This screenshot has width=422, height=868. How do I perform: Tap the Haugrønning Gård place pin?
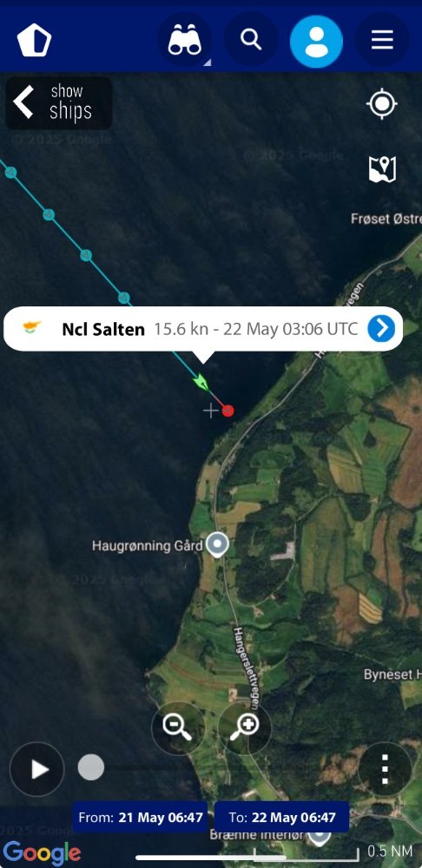point(217,545)
